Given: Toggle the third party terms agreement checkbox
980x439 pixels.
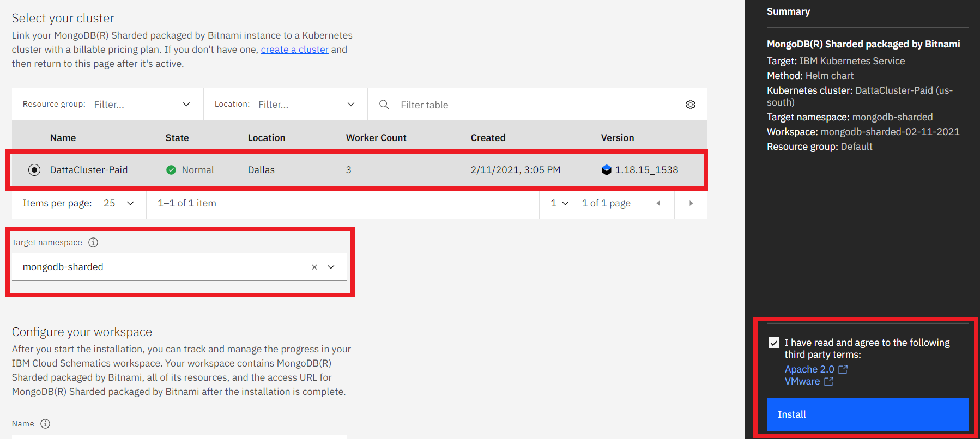Looking at the screenshot, I should (x=774, y=343).
